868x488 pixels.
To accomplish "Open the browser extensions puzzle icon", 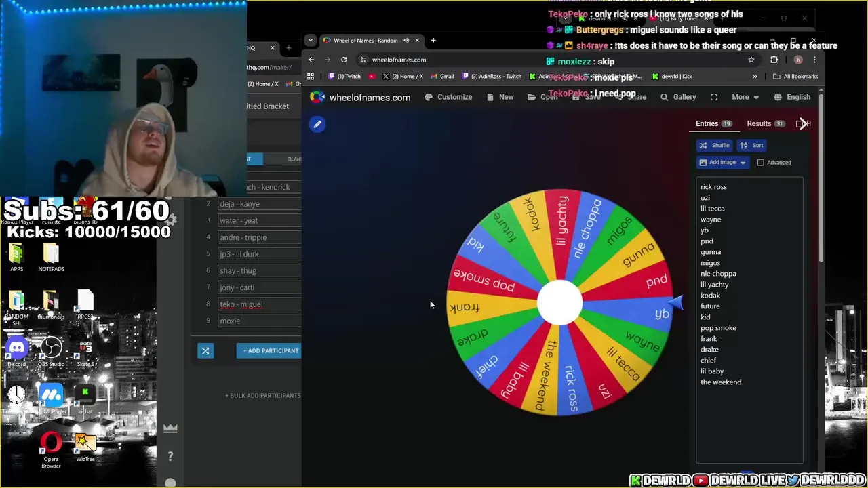I will click(x=774, y=60).
